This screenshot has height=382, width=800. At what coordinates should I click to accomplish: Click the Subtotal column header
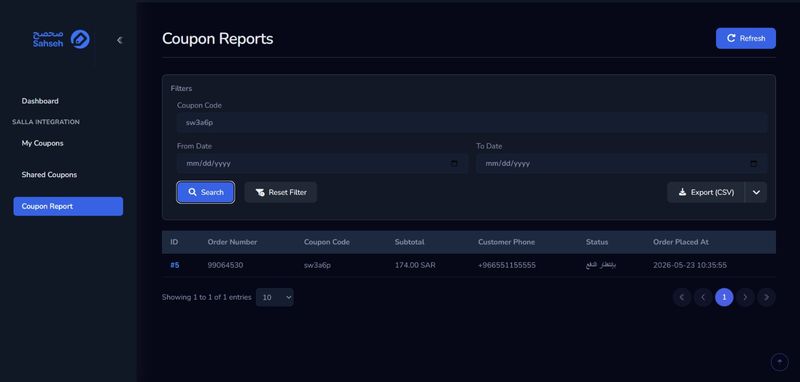point(409,242)
